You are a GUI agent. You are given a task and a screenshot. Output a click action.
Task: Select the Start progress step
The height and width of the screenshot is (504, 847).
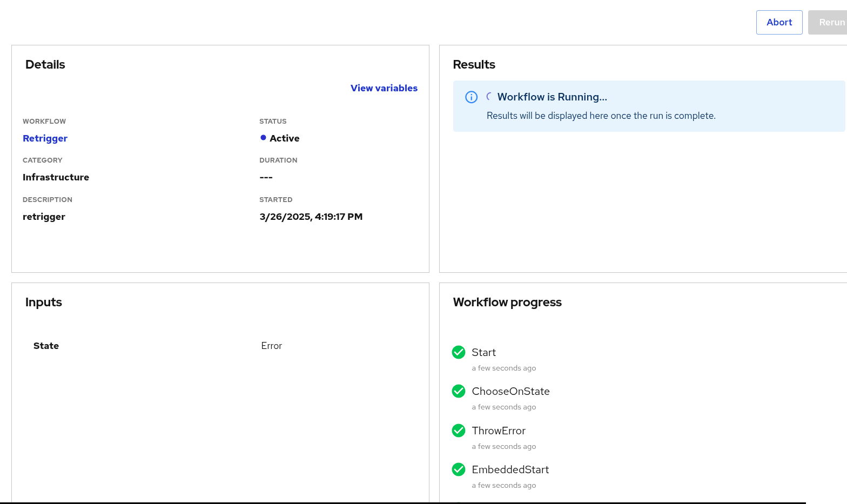483,352
